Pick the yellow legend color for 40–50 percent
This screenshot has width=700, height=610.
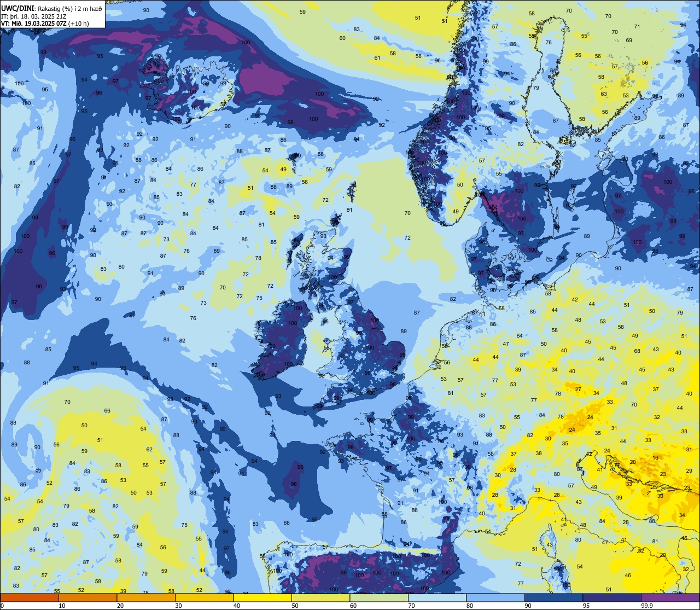pyautogui.click(x=262, y=597)
